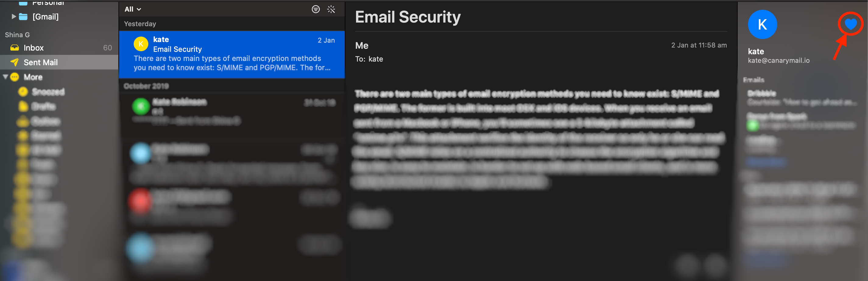Select the Sent Mail folder

pyautogui.click(x=59, y=62)
